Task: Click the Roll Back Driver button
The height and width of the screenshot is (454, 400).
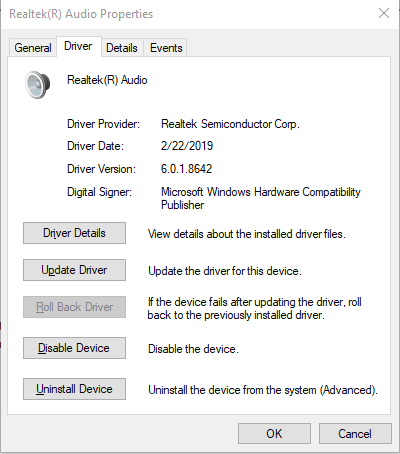Action: point(74,307)
